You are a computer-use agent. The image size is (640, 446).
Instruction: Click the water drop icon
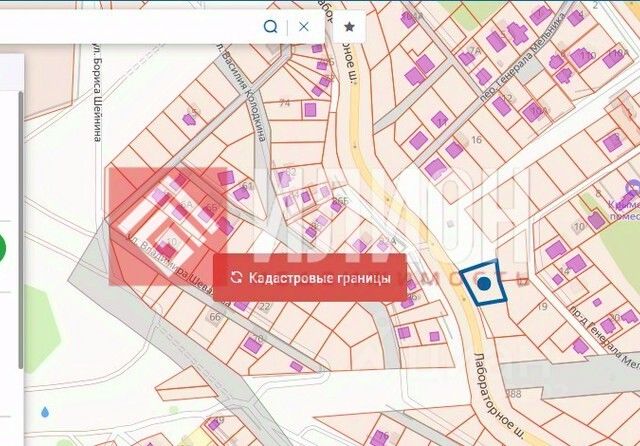(x=45, y=412)
